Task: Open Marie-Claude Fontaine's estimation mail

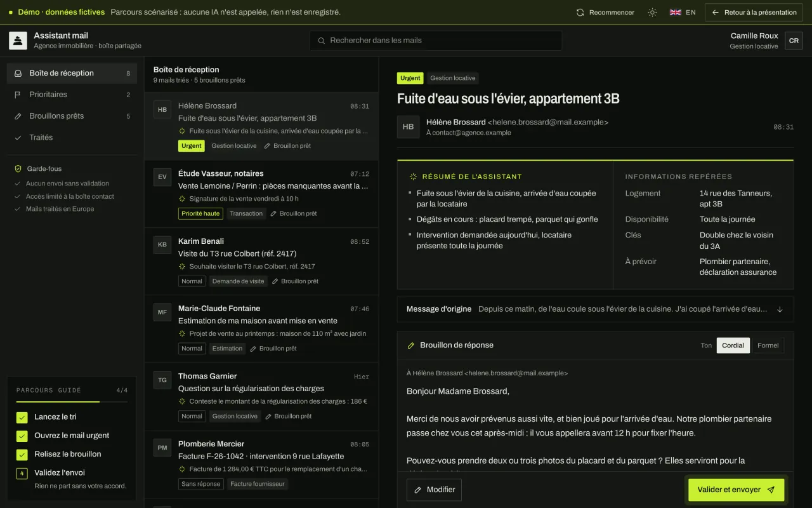Action: [x=261, y=329]
